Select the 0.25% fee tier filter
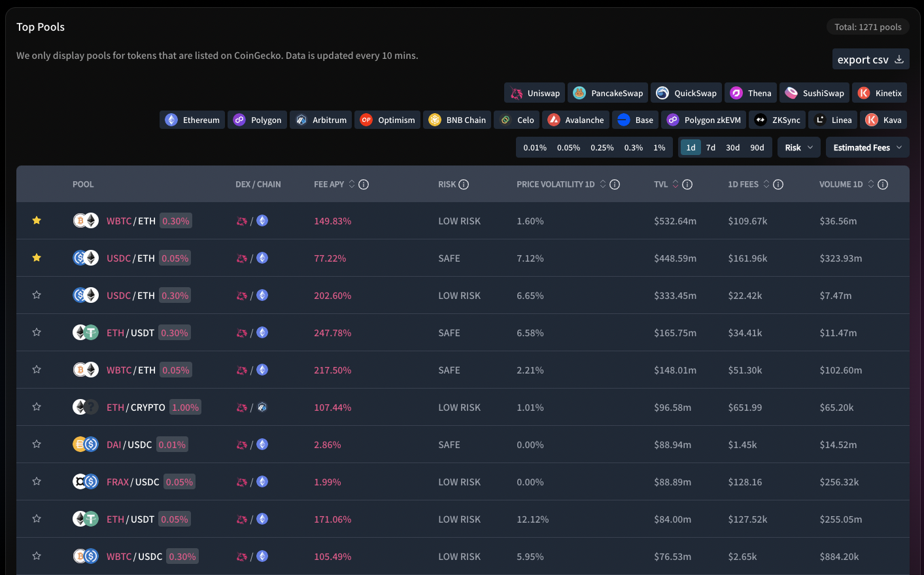Screen dimensions: 924x575 click(602, 147)
